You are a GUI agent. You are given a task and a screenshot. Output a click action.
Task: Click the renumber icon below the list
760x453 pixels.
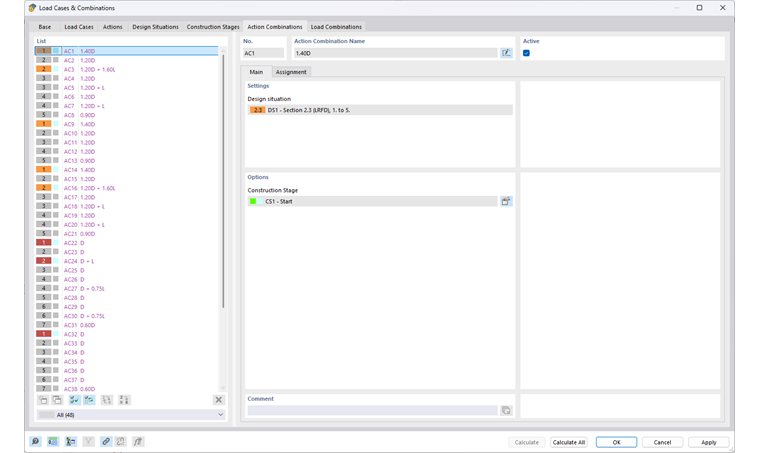click(107, 400)
